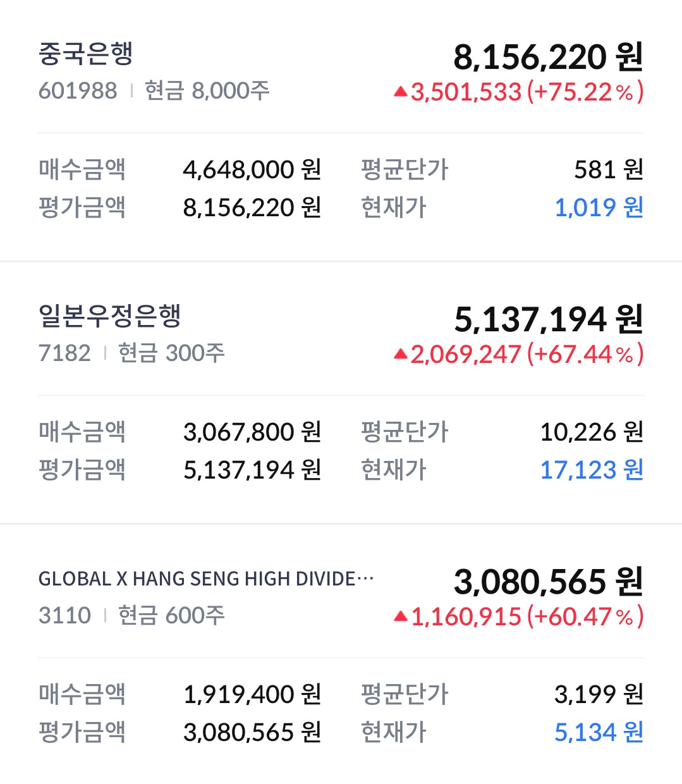Image resolution: width=682 pixels, height=784 pixels.
Task: Tap the +67.44% profit rate
Action: [x=585, y=355]
